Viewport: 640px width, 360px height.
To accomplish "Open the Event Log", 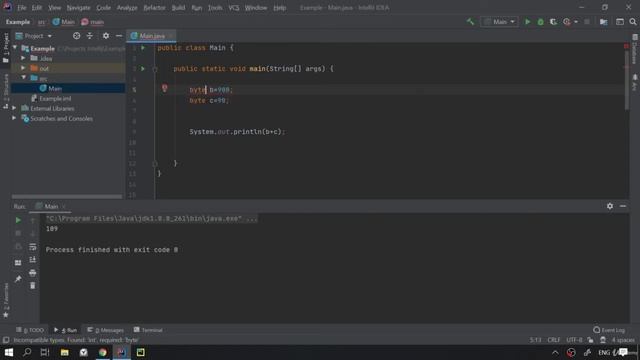I will [x=609, y=330].
